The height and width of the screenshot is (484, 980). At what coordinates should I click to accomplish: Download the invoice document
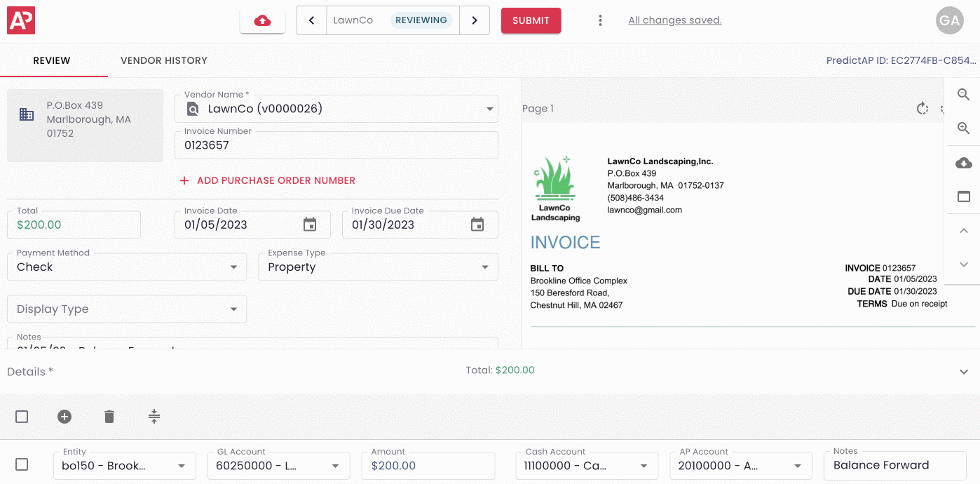point(962,162)
